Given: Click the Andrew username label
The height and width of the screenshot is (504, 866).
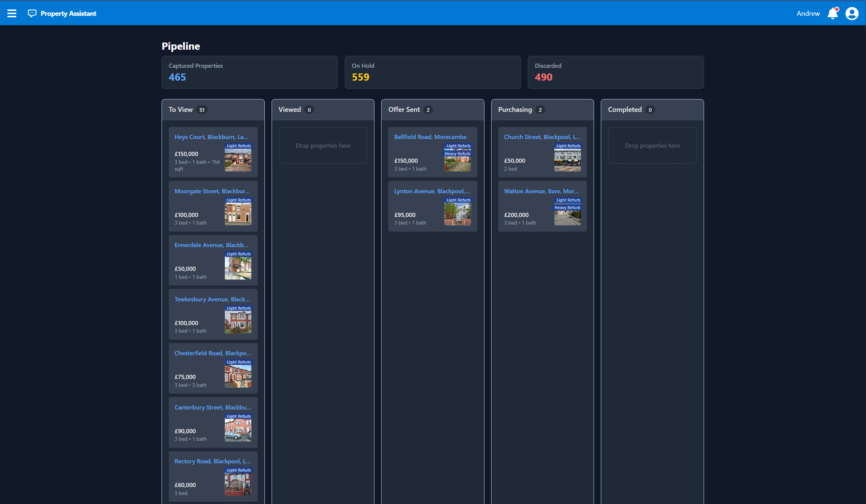Looking at the screenshot, I should pos(808,14).
